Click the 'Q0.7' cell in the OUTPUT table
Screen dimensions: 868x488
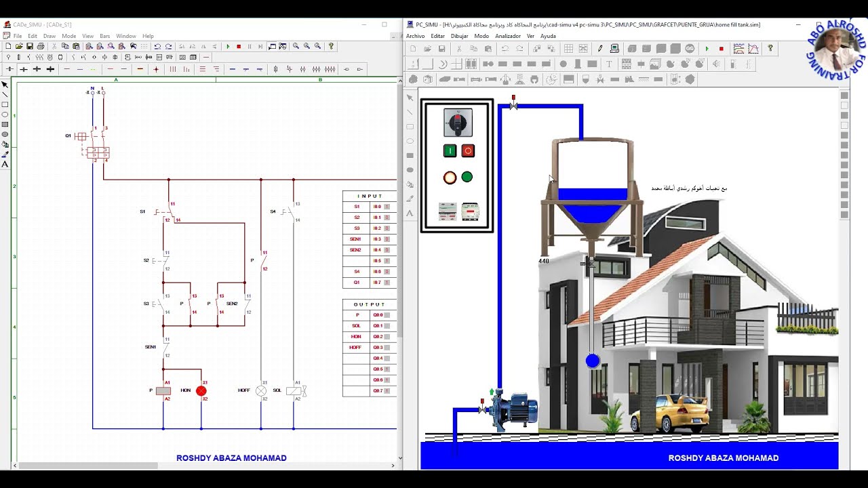(x=383, y=390)
